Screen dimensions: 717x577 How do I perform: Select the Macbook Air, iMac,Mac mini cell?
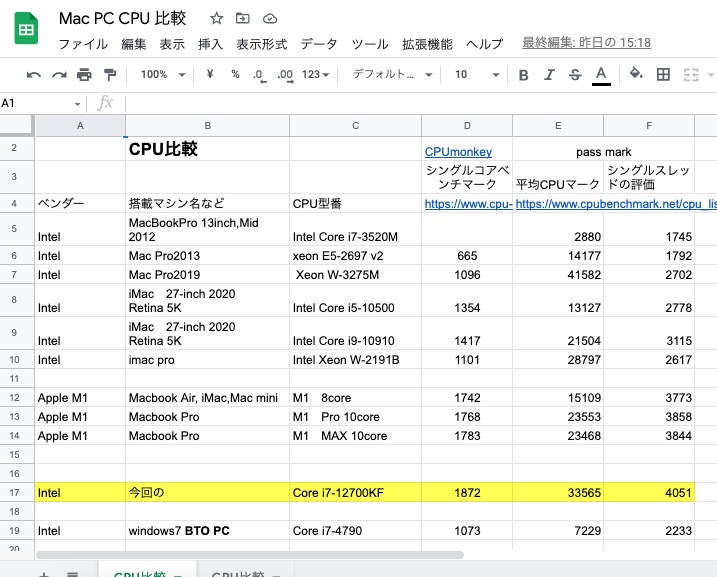point(208,398)
